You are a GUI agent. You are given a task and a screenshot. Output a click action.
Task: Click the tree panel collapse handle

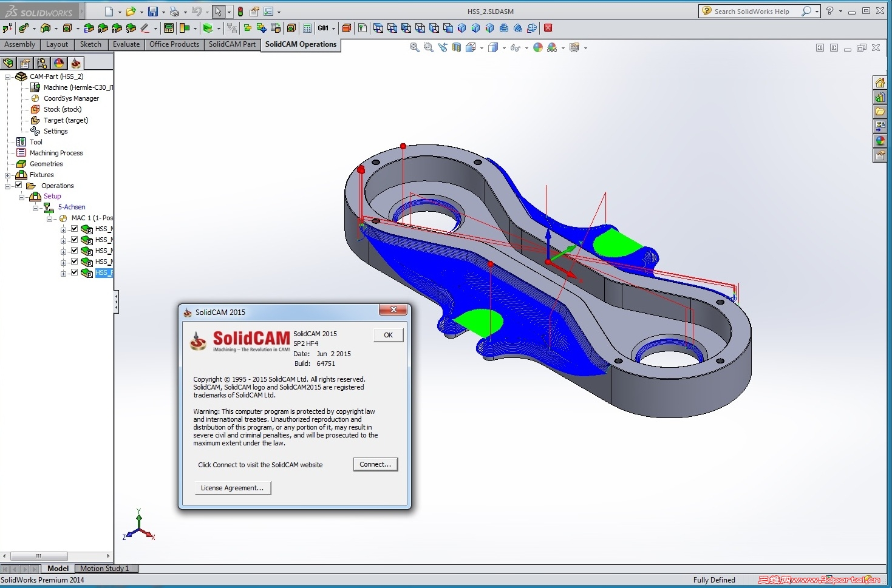click(x=116, y=302)
